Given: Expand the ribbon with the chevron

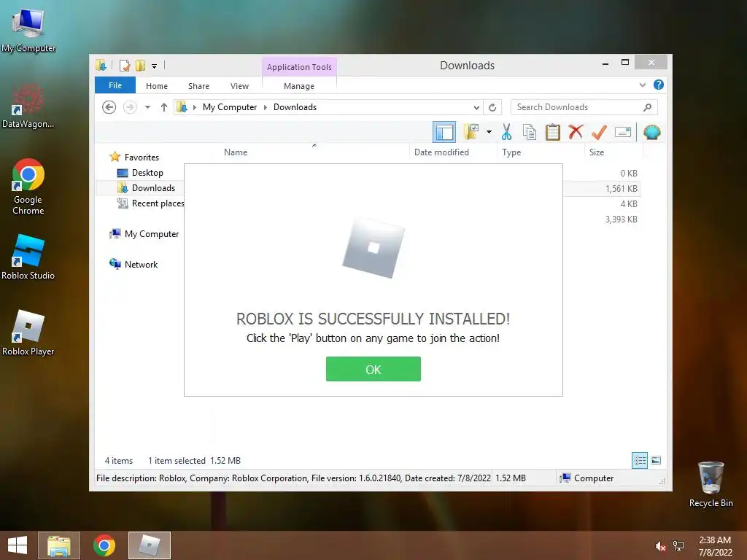Looking at the screenshot, I should [x=642, y=85].
